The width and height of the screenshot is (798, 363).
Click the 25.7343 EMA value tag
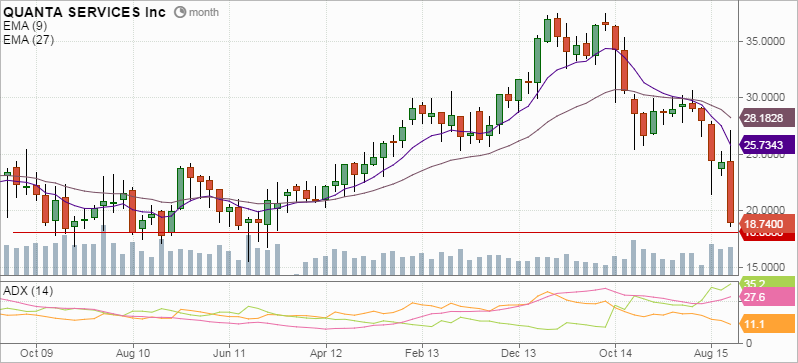pos(767,145)
